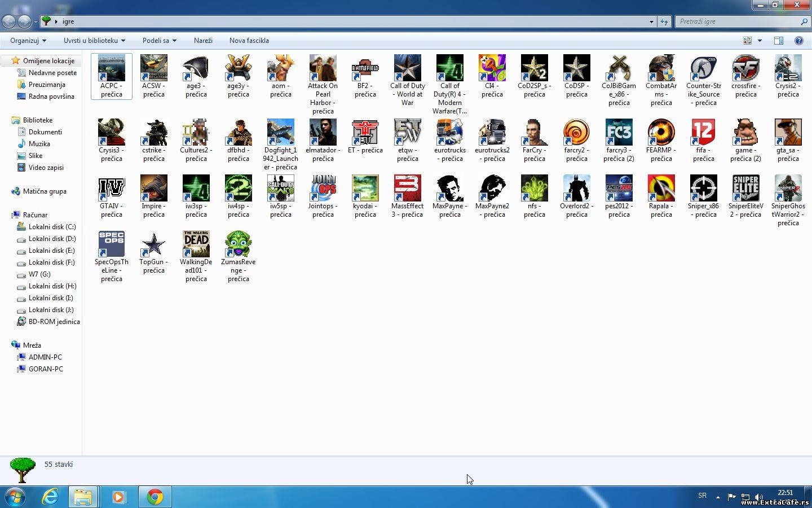Select Omiljene lokacije in navigation pane
Viewport: 812px width, 508px height.
[48, 61]
